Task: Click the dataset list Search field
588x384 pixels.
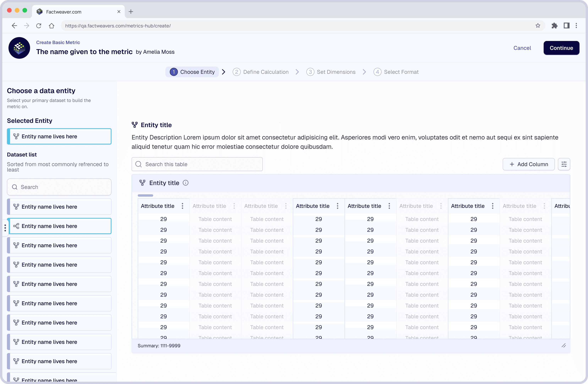Action: pos(59,187)
